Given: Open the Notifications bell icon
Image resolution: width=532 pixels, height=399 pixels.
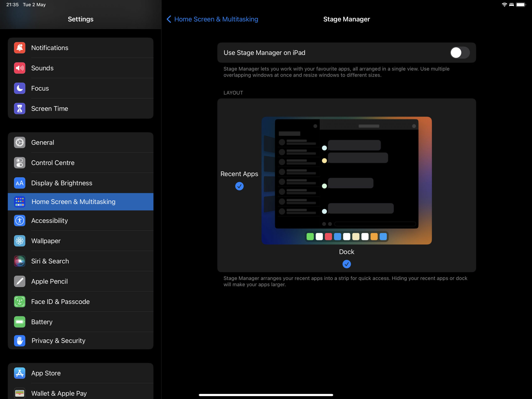Looking at the screenshot, I should click(20, 48).
